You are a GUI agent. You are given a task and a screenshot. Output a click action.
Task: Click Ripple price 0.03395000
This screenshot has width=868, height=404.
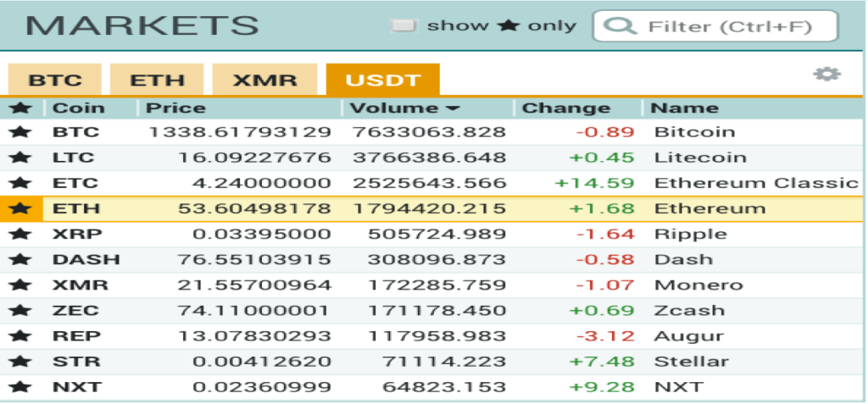[262, 234]
